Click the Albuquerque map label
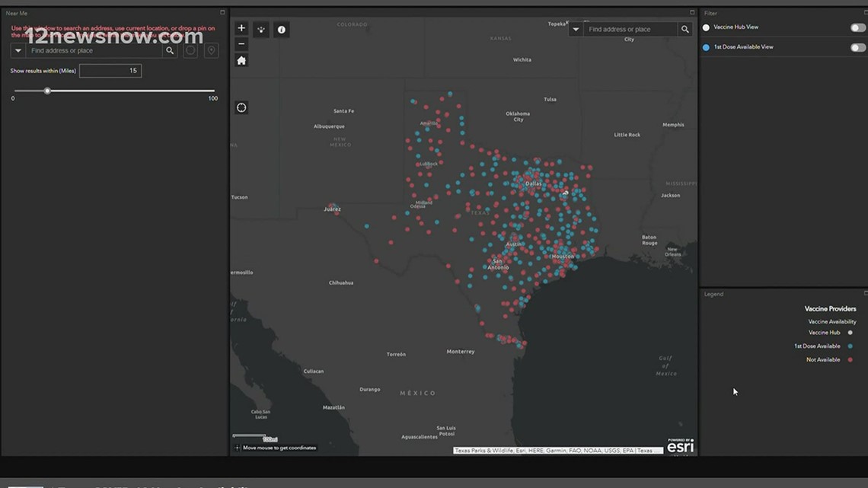Screen dimensions: 868x488 [329, 126]
